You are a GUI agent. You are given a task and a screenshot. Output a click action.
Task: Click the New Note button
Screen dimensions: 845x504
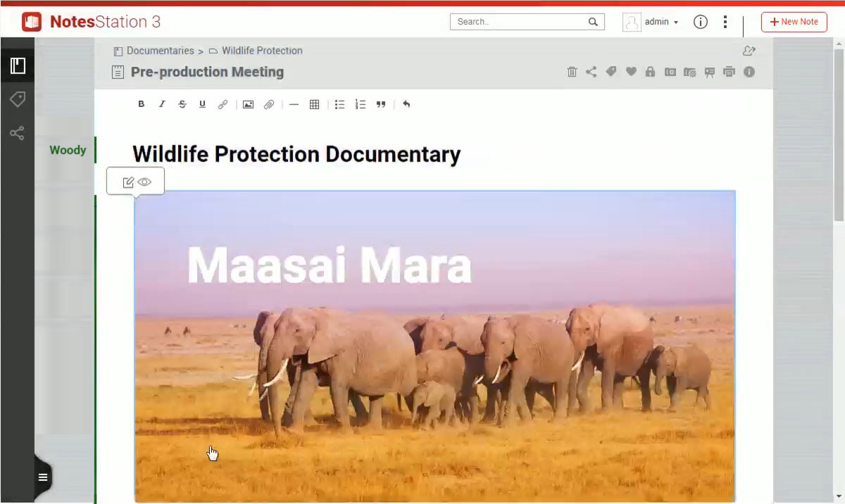tap(794, 22)
